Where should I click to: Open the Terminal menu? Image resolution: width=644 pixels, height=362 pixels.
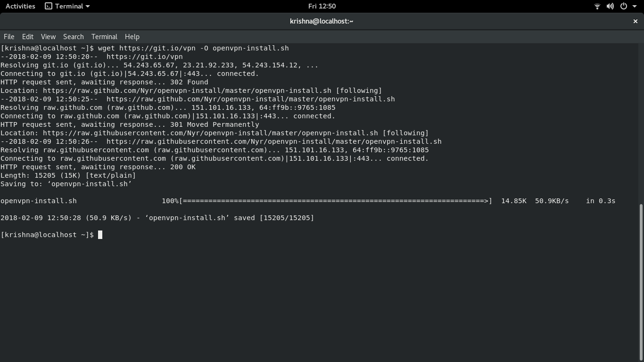pyautogui.click(x=104, y=37)
